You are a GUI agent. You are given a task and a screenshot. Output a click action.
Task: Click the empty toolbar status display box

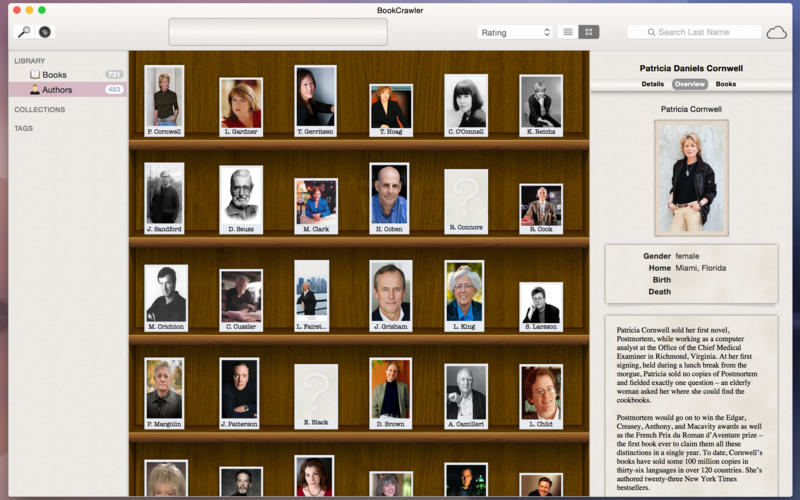pos(277,32)
